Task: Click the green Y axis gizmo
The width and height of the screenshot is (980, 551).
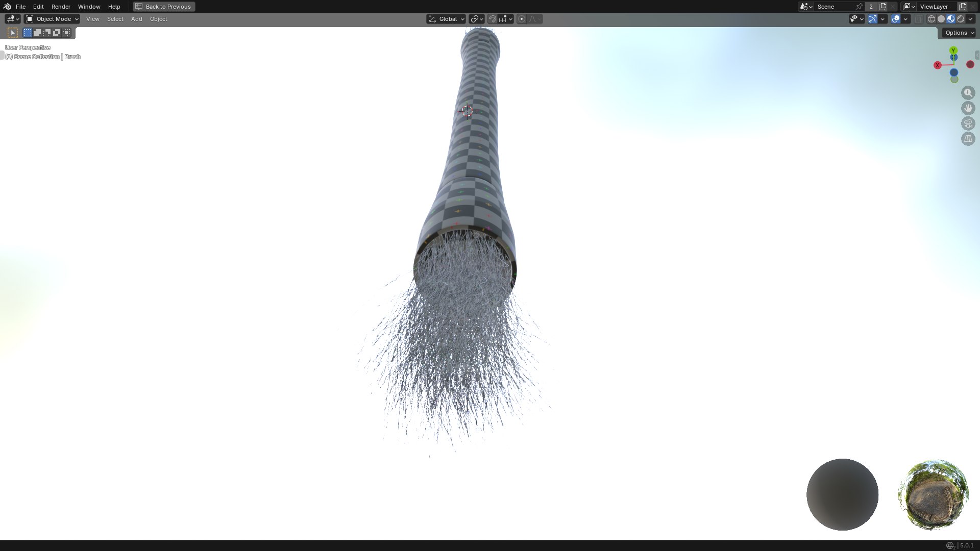Action: pos(953,51)
